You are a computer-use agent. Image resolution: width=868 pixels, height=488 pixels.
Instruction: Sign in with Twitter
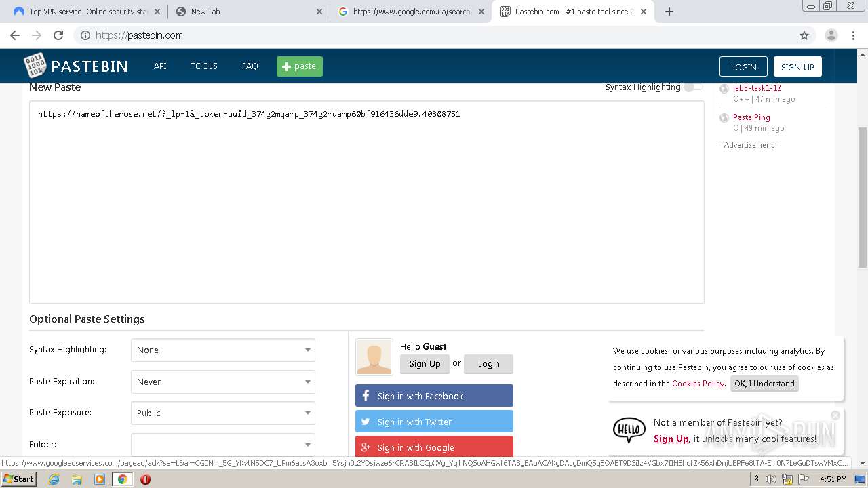(434, 422)
